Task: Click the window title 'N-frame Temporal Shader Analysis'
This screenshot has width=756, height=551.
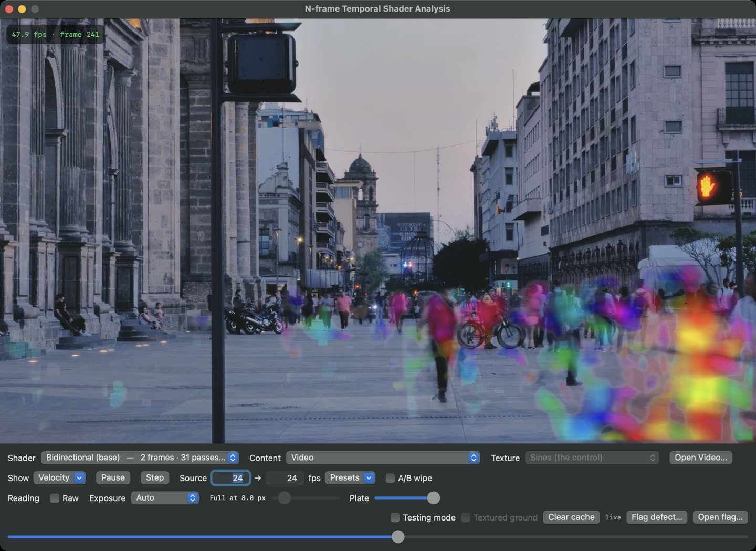Action: pos(377,8)
